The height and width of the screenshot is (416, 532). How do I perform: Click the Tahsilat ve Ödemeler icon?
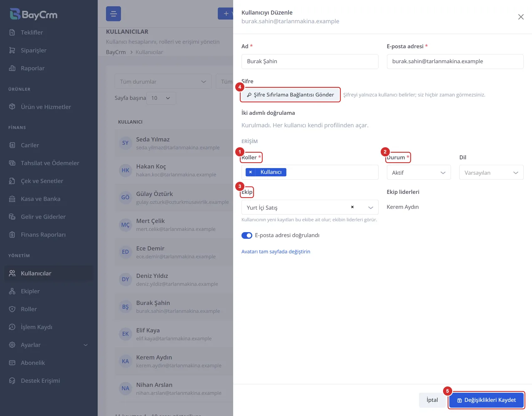pyautogui.click(x=12, y=163)
